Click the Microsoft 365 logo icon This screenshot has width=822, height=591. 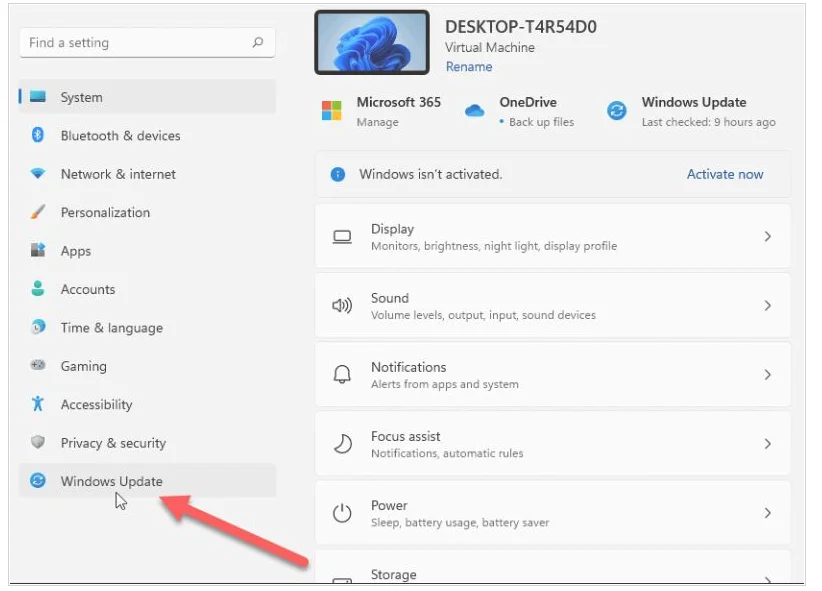pyautogui.click(x=332, y=111)
